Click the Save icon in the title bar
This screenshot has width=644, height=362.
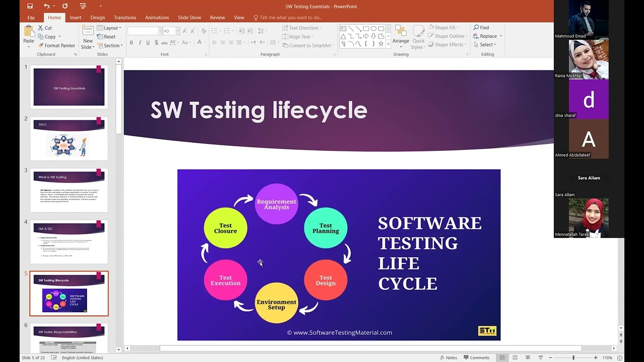click(30, 6)
